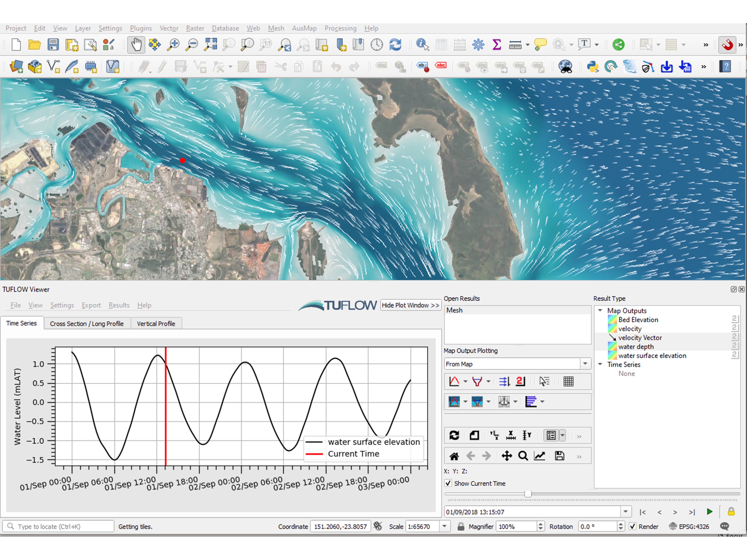Refresh the TUFLOW plot
The height and width of the screenshot is (560, 747).
click(454, 435)
